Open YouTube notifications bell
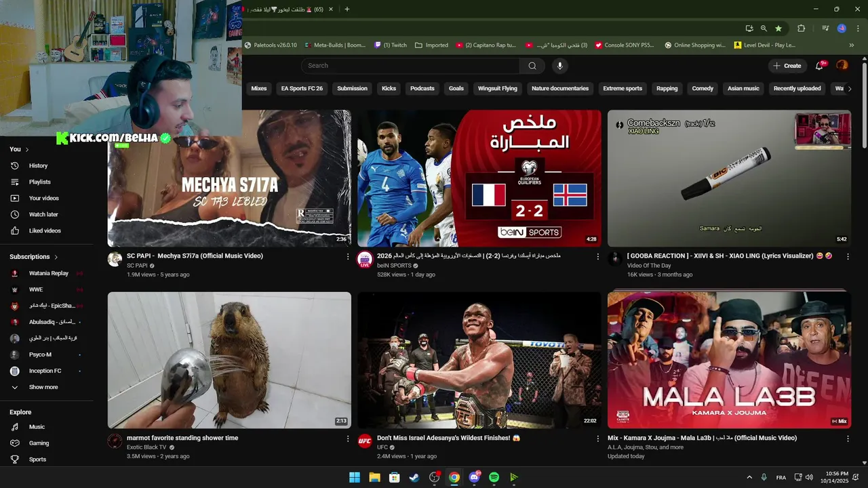The height and width of the screenshot is (488, 868). pyautogui.click(x=819, y=66)
